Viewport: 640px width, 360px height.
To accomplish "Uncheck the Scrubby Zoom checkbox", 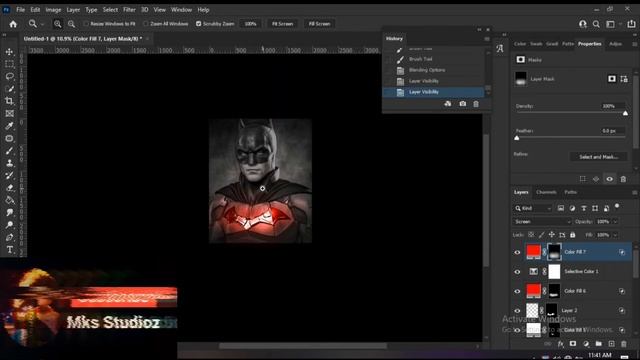I will coord(199,24).
